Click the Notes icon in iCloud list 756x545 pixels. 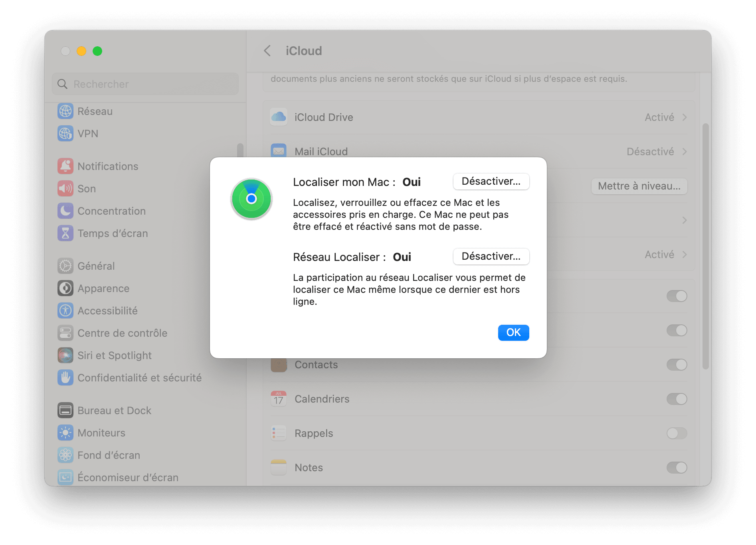coord(279,467)
